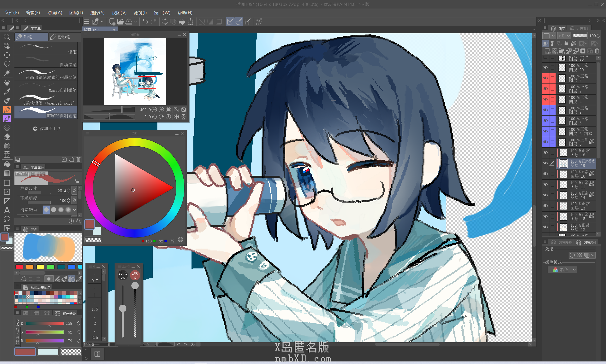Select the Eraser tool
Viewport: 606px width, 364px height.
(x=7, y=137)
